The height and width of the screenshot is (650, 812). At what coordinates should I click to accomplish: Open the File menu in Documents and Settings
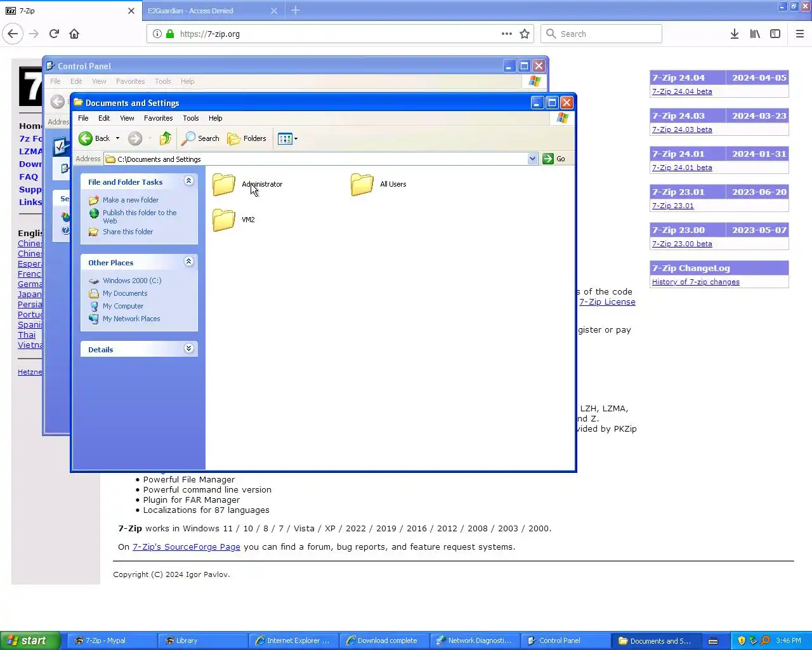pyautogui.click(x=83, y=118)
